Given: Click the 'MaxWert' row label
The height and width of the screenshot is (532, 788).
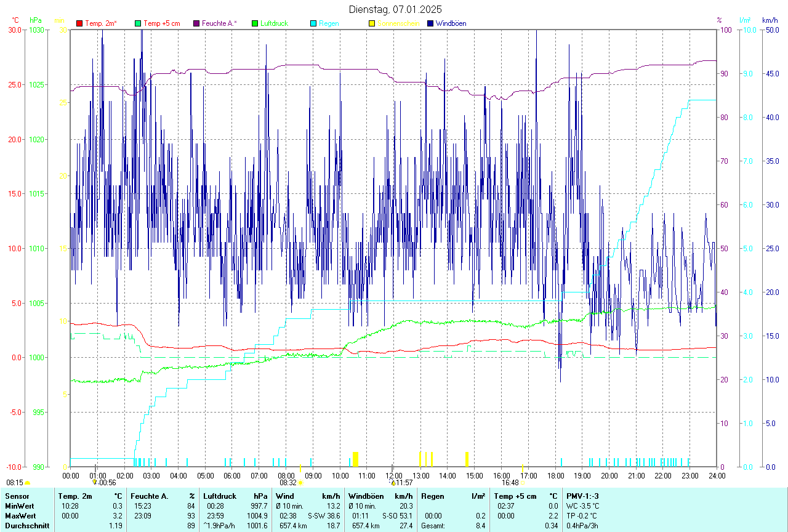Looking at the screenshot, I should pyautogui.click(x=20, y=516).
